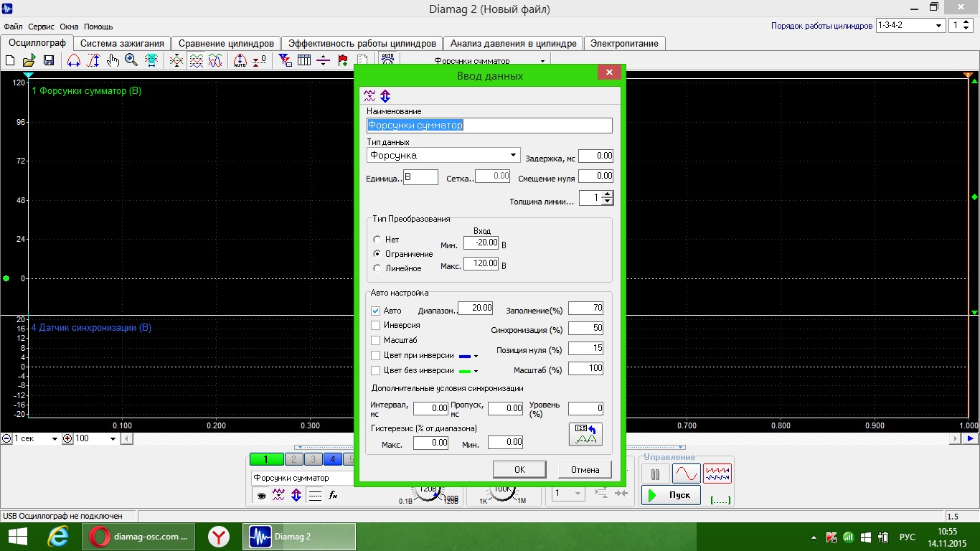
Task: Enable Цвет при инверсии checkbox
Action: tap(375, 355)
